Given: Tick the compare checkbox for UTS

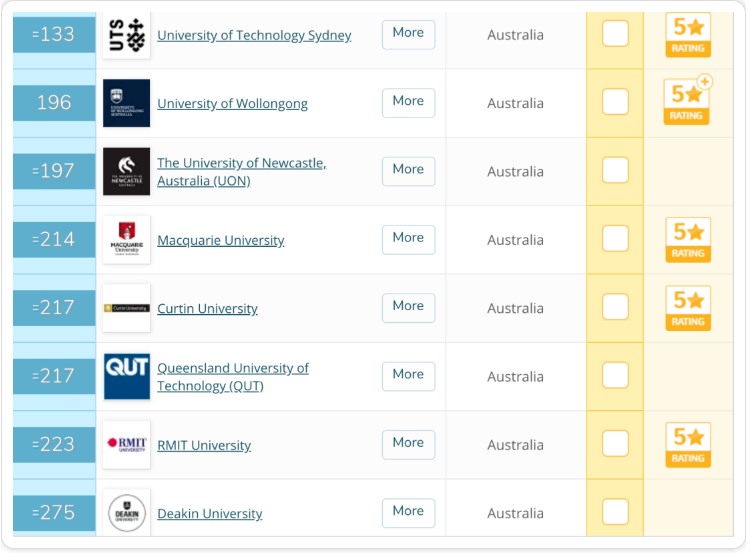Looking at the screenshot, I should click(615, 34).
